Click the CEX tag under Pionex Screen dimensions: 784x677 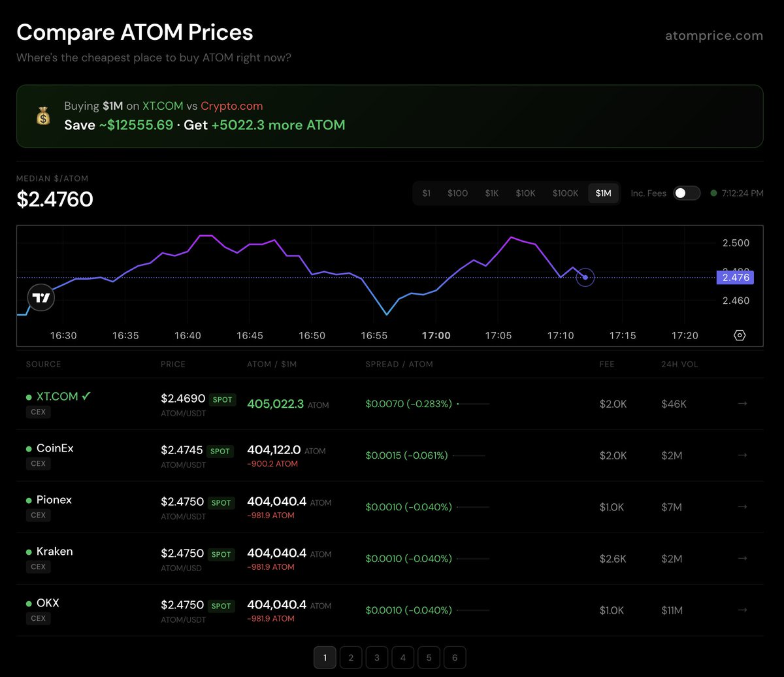[39, 515]
